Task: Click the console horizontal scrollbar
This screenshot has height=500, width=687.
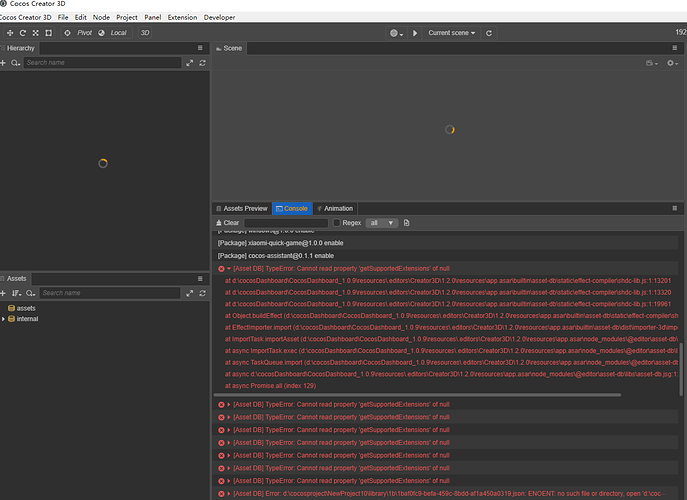Action: 417,395
